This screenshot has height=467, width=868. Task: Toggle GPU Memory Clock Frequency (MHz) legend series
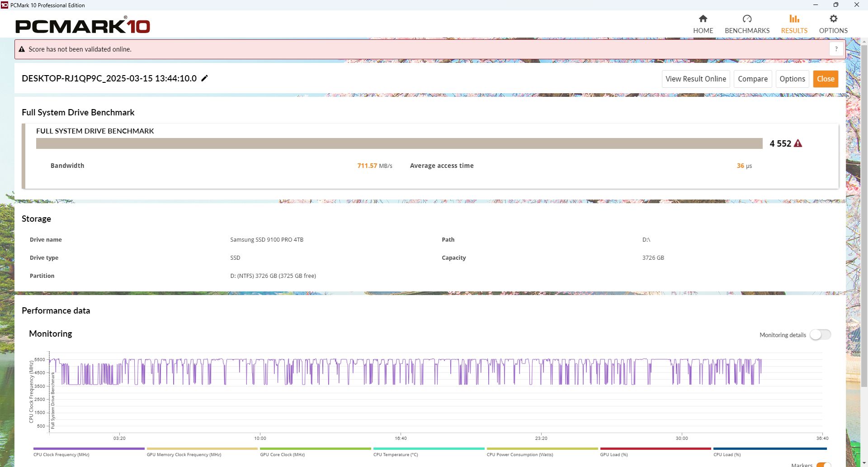[202, 452]
